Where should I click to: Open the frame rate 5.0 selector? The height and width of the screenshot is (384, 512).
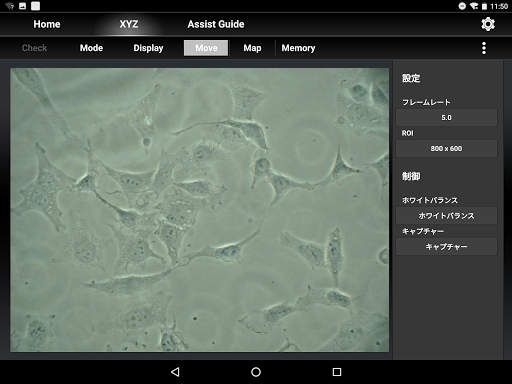click(446, 118)
